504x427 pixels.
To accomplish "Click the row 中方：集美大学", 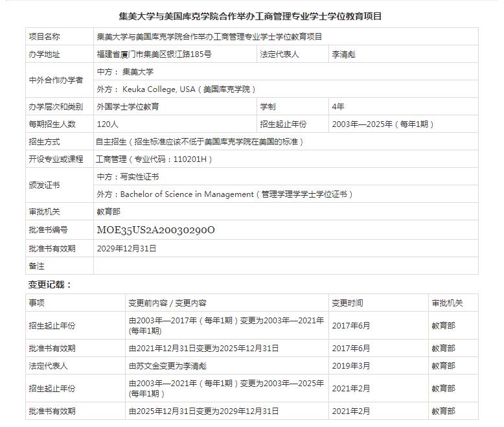I will point(286,71).
